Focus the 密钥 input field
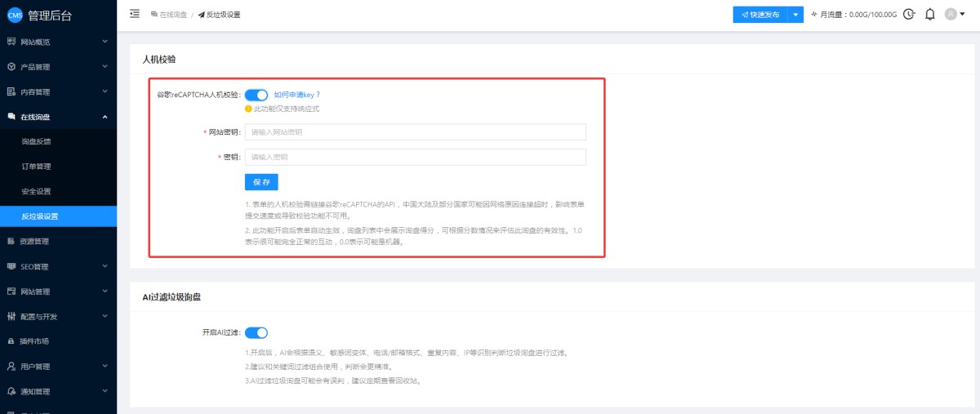This screenshot has height=414, width=980. (416, 158)
